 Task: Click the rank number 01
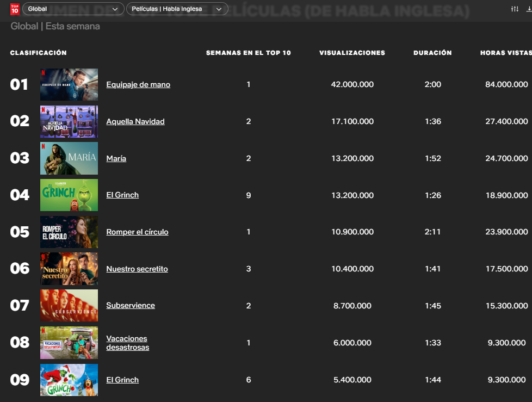19,85
